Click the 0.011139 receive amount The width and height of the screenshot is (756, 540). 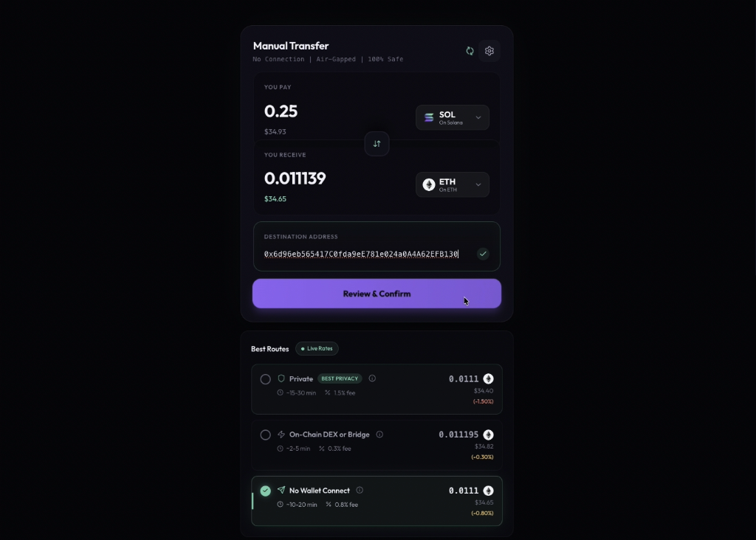[295, 179]
